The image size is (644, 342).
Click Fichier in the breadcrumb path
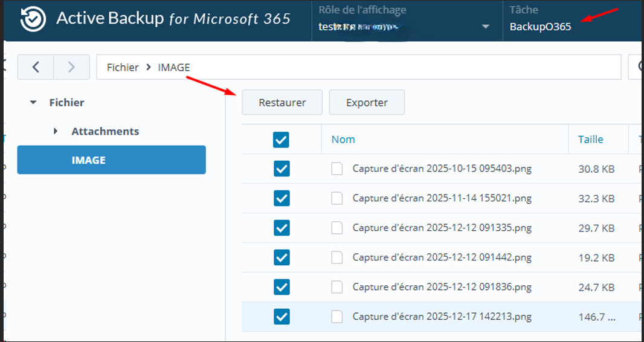[123, 67]
